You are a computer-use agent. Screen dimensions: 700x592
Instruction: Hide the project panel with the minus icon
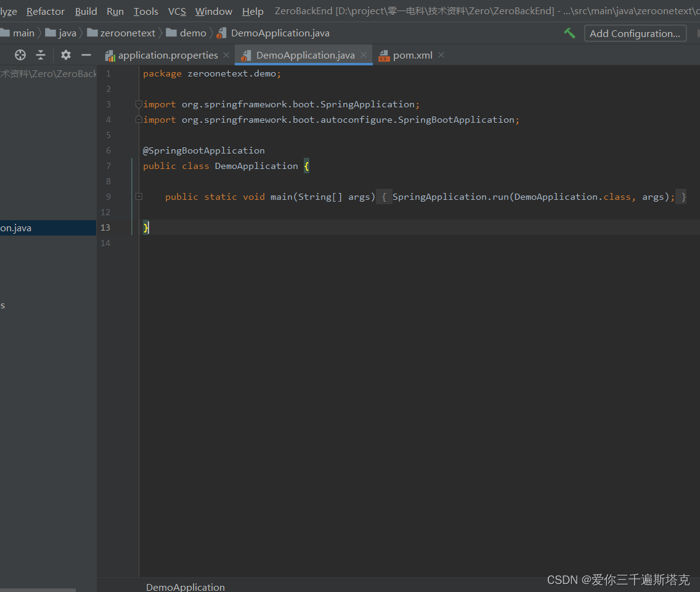point(86,55)
